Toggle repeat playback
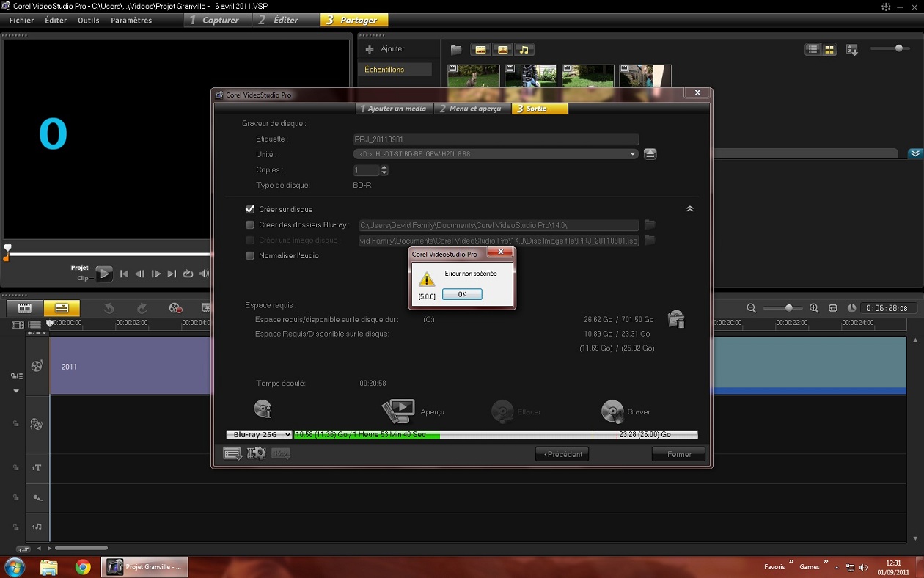Image resolution: width=924 pixels, height=578 pixels. coord(188,274)
